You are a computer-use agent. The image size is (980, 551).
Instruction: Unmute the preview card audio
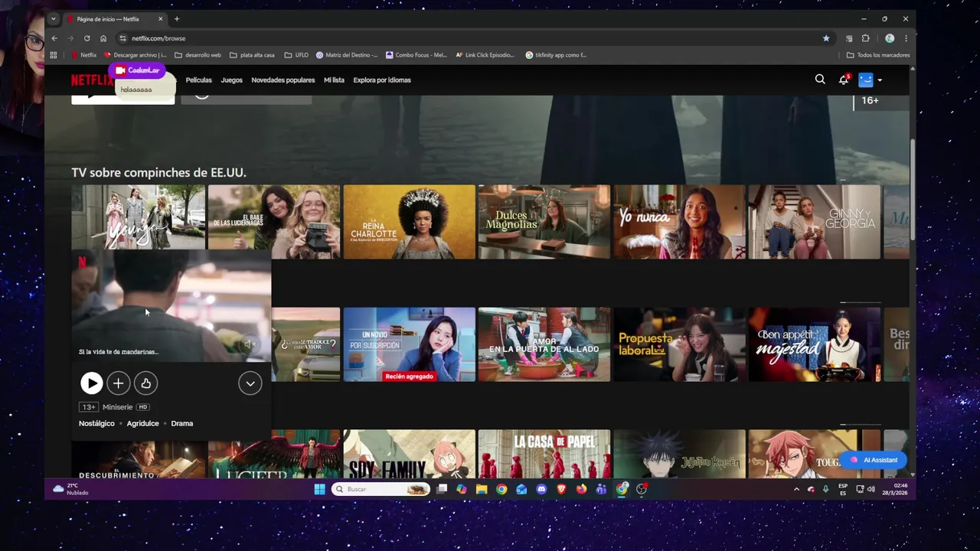click(x=250, y=344)
